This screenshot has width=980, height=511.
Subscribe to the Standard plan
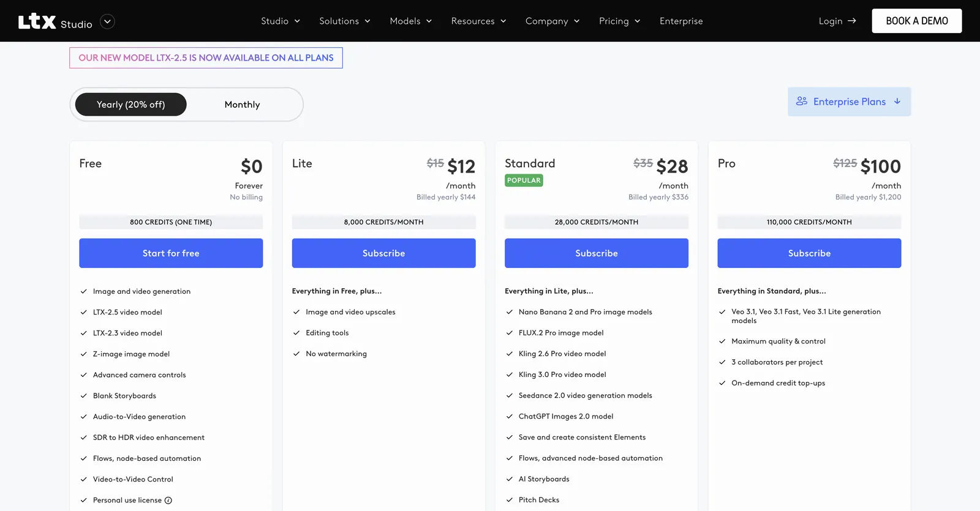pos(597,253)
